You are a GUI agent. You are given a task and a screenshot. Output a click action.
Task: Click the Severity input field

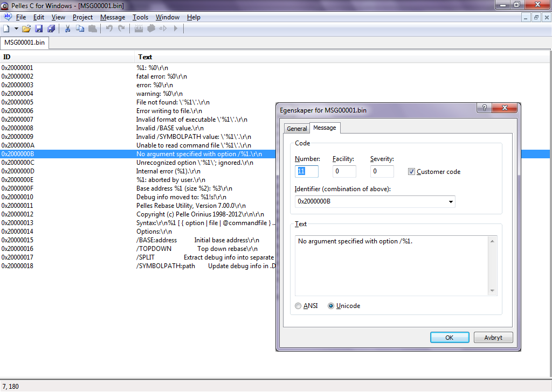382,171
